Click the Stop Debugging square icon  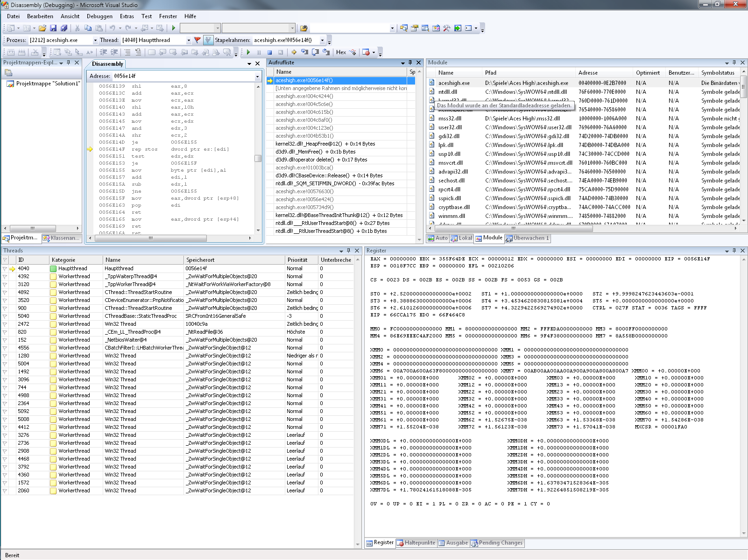(x=269, y=52)
